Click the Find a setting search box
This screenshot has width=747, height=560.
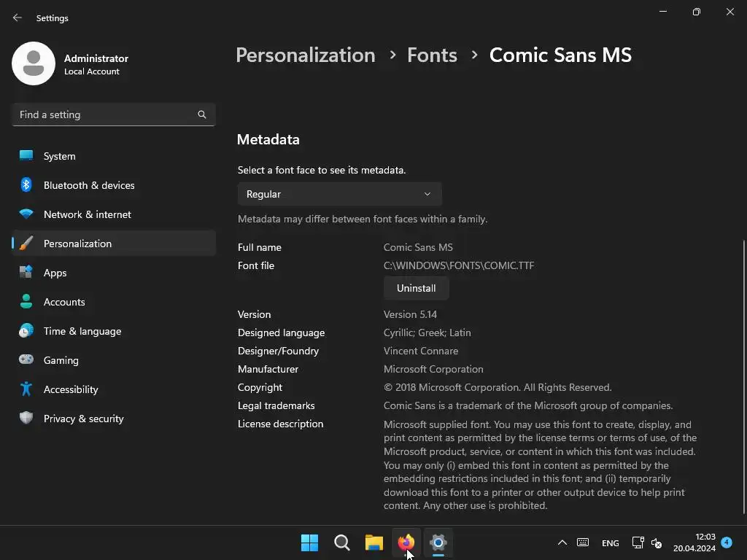click(114, 114)
